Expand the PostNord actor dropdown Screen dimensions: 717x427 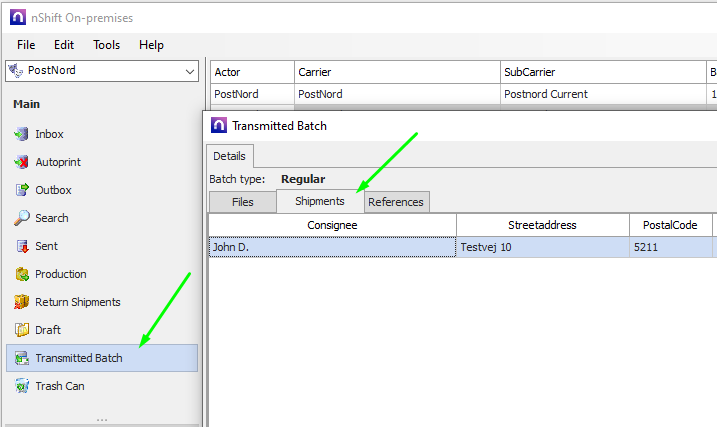[x=190, y=71]
